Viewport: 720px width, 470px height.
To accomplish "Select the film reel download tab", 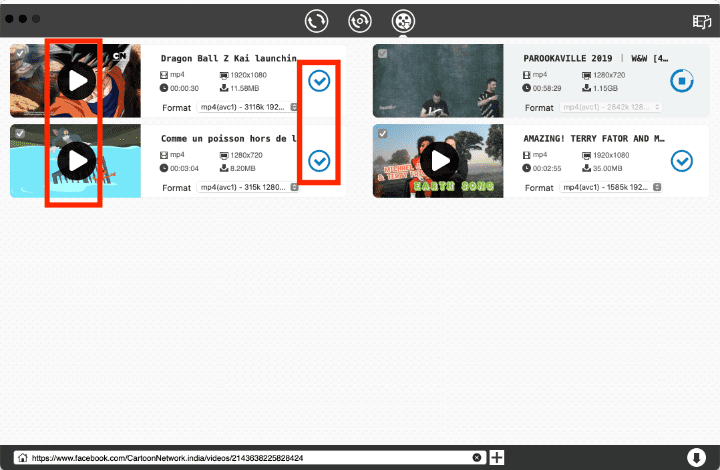I will tap(403, 21).
